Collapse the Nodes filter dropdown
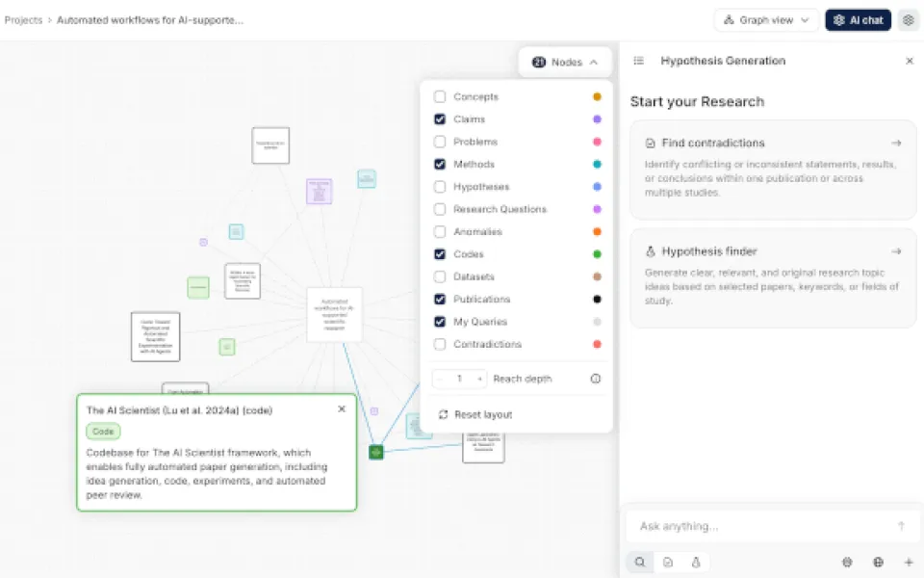 tap(565, 62)
